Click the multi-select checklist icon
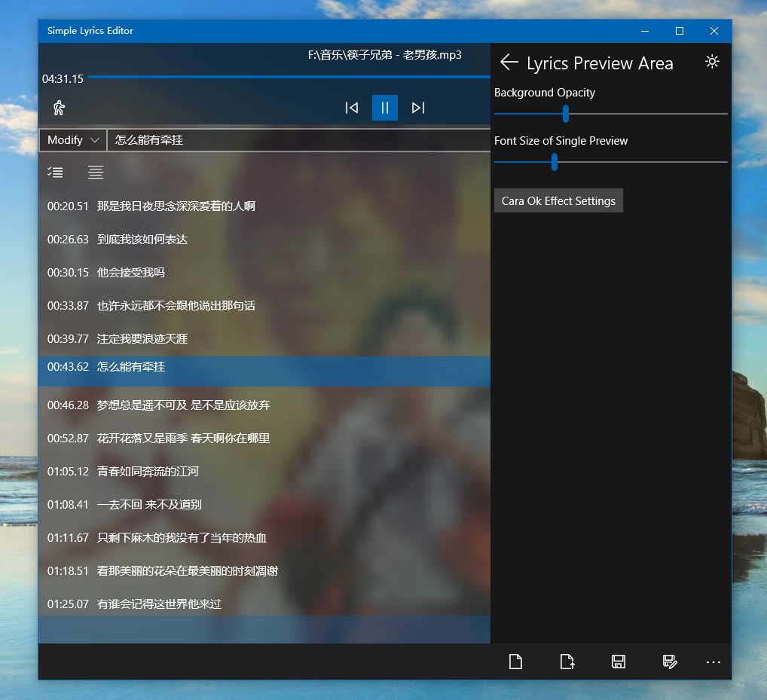The width and height of the screenshot is (767, 700). pyautogui.click(x=55, y=172)
